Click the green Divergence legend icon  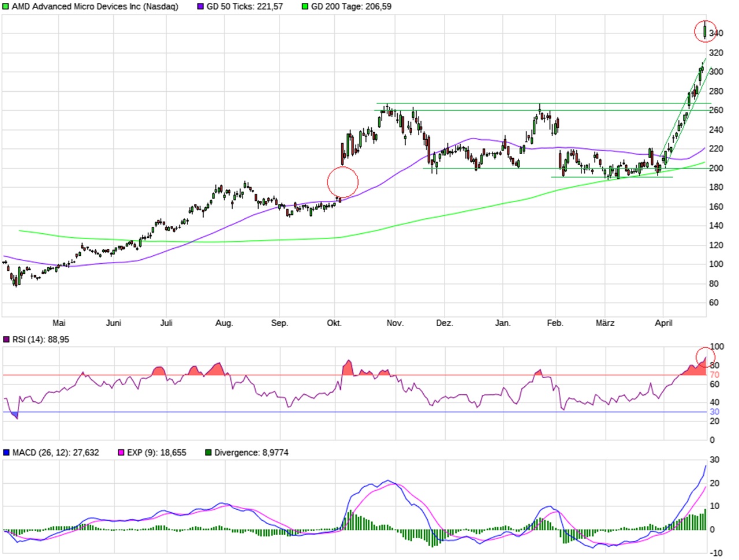click(208, 453)
